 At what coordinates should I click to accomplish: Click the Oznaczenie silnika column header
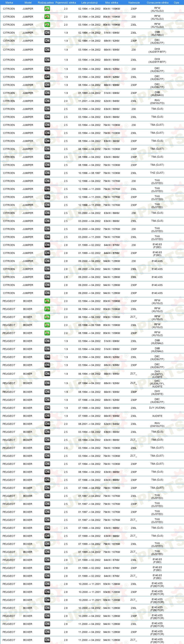tap(157, 3)
